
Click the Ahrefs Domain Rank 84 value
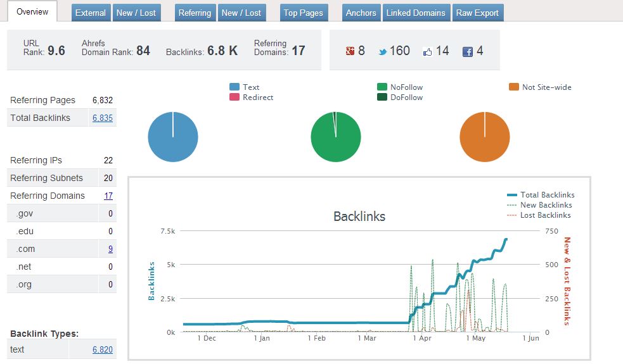[143, 51]
